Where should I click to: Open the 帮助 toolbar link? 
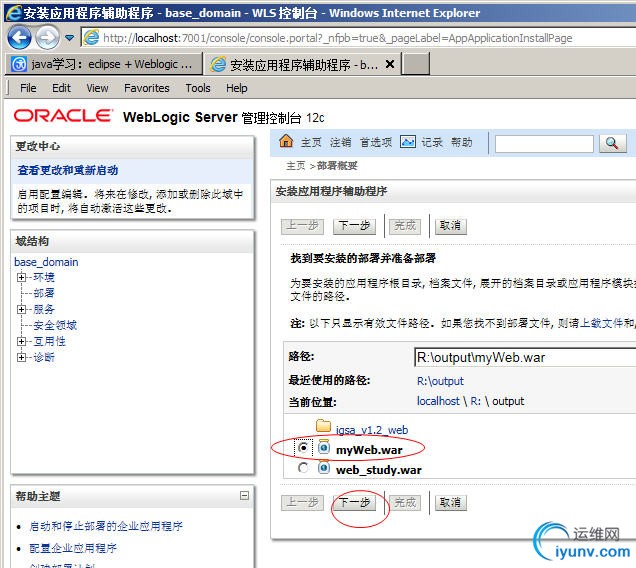point(462,142)
